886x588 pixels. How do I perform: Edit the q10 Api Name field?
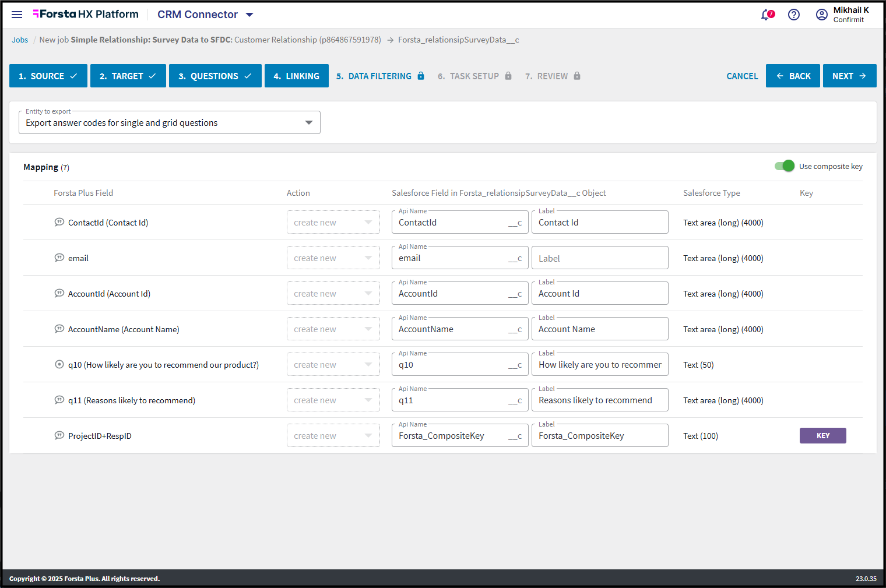point(460,364)
